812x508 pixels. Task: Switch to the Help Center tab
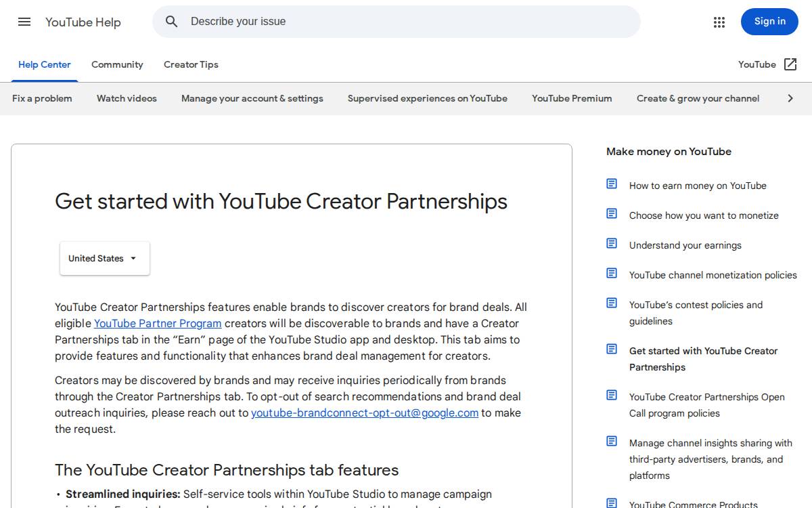pyautogui.click(x=45, y=65)
